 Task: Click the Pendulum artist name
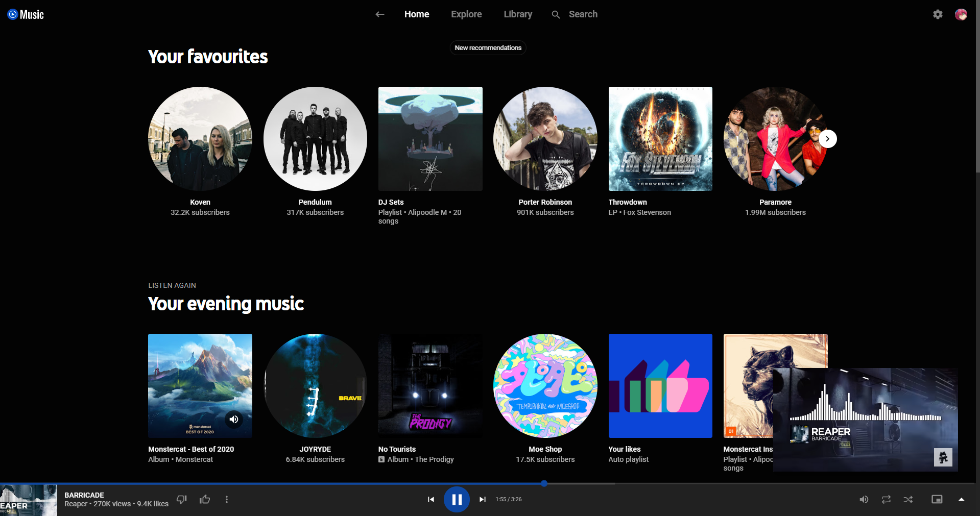coord(315,202)
